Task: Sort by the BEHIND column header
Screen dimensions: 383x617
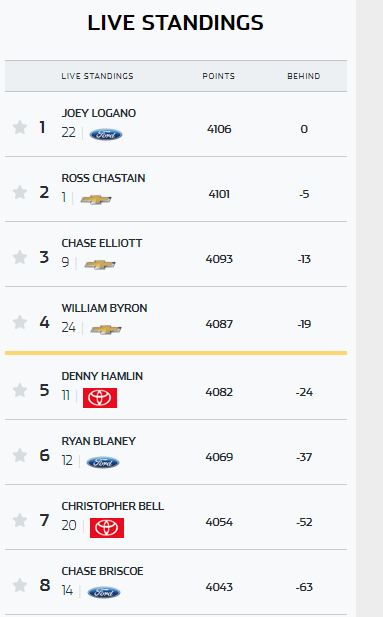Action: pyautogui.click(x=303, y=76)
